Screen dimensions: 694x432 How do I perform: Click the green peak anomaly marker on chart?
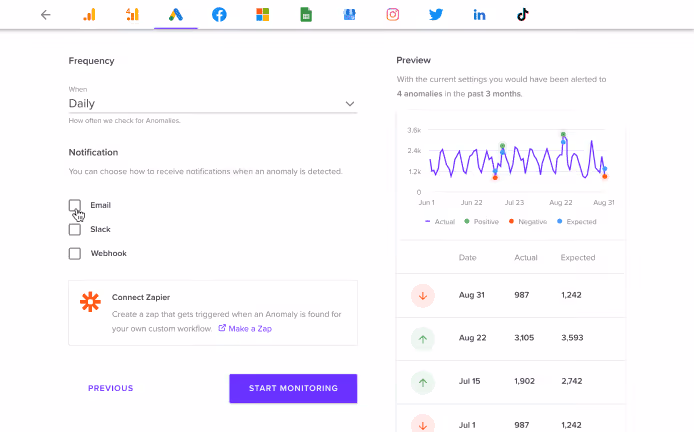point(563,134)
